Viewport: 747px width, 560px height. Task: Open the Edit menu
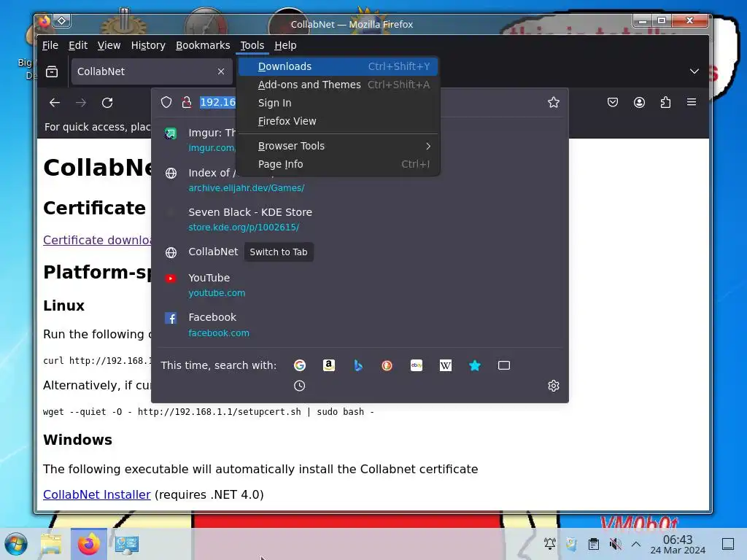[78, 45]
